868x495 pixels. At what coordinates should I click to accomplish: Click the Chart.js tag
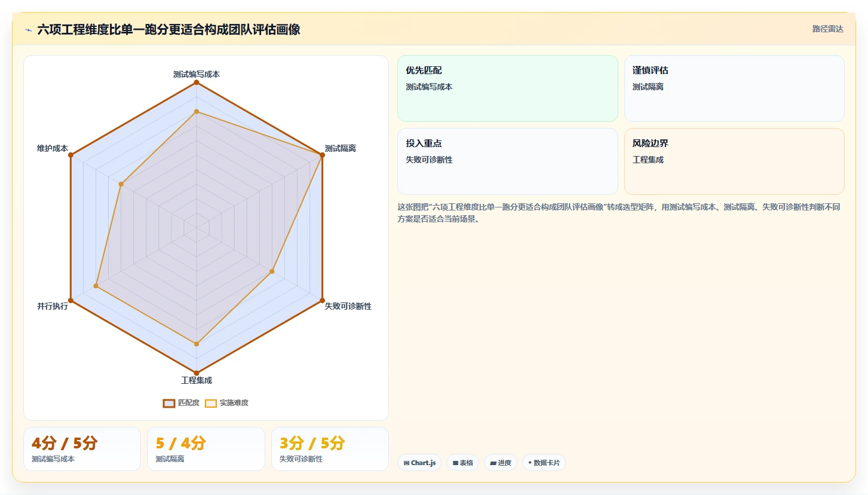(419, 463)
